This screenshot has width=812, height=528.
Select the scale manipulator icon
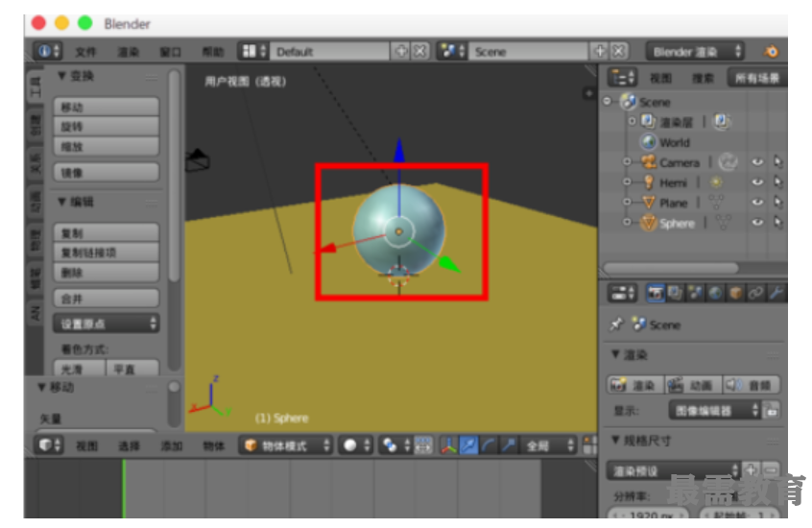[509, 445]
